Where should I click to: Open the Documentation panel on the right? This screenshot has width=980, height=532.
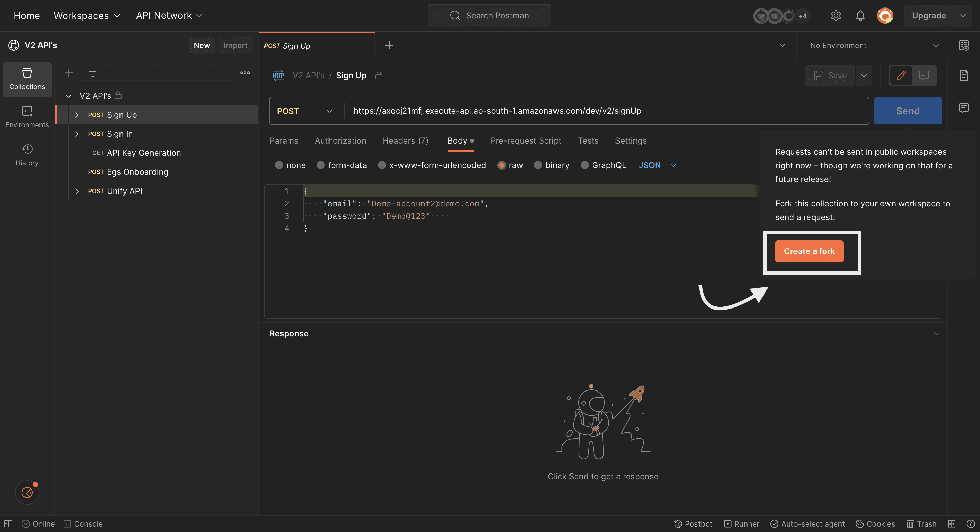pyautogui.click(x=964, y=75)
